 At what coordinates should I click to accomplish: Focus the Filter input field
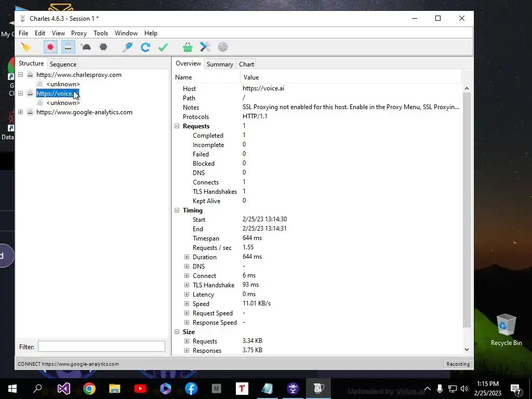click(x=101, y=347)
